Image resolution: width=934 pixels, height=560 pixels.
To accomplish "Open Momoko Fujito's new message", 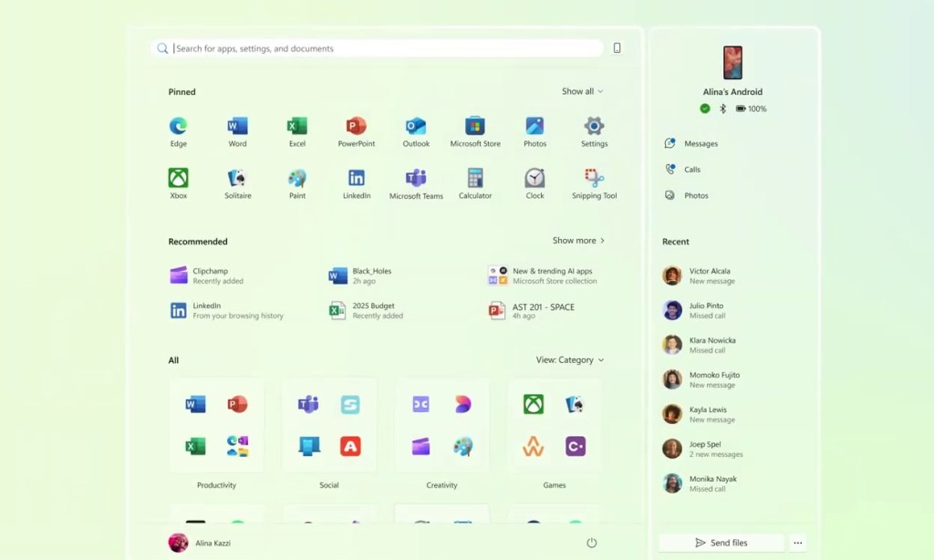I will coord(701,379).
